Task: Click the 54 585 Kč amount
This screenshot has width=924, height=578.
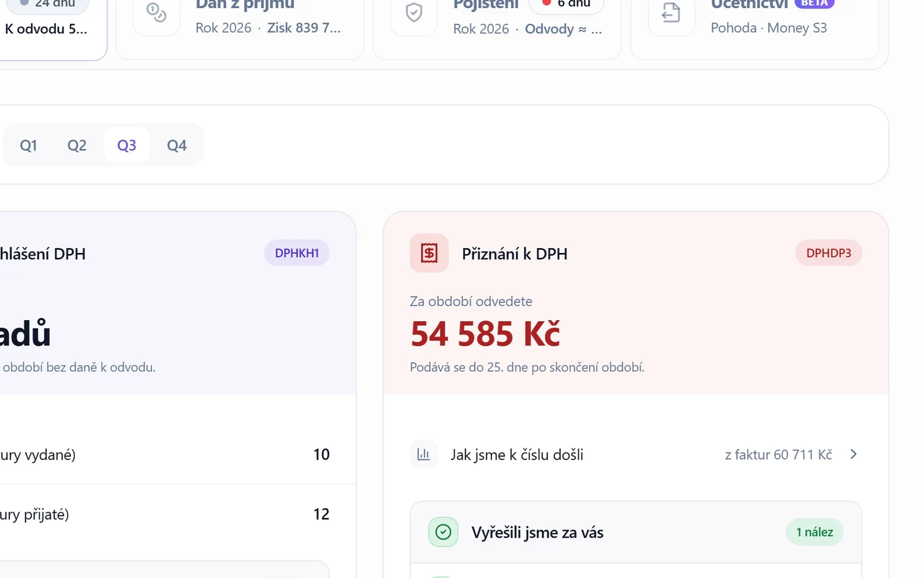Action: tap(485, 334)
